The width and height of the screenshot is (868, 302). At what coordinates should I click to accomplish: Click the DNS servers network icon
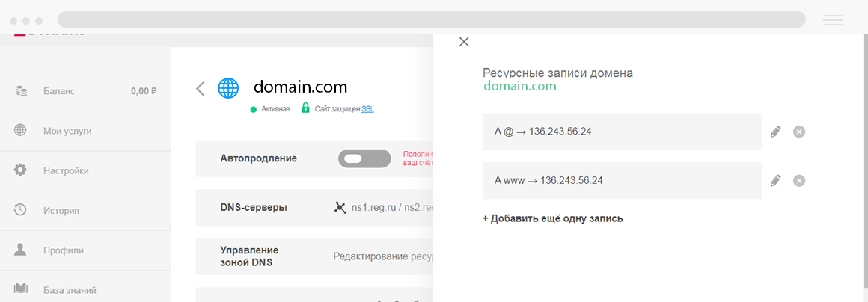tap(340, 207)
